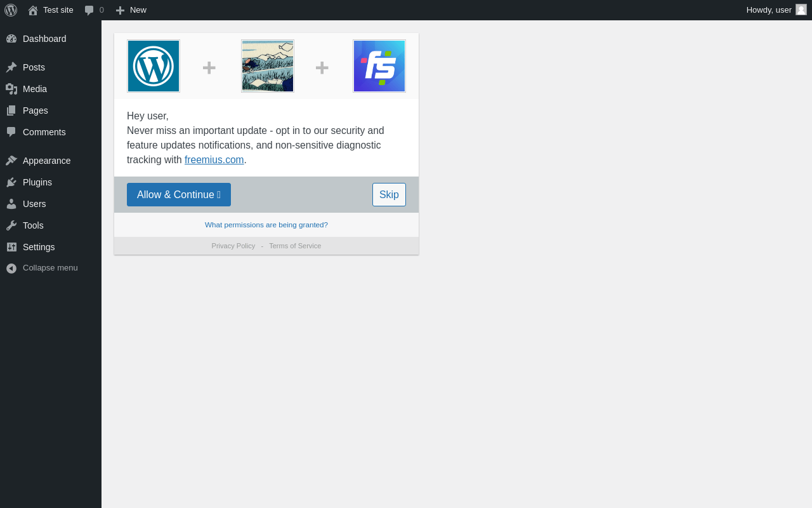Open the Privacy Policy link

point(233,246)
